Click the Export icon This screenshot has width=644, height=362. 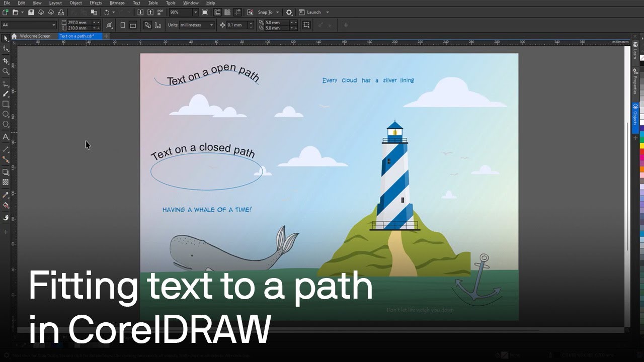click(x=150, y=12)
